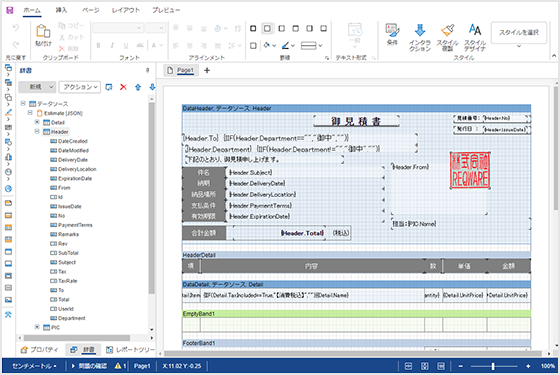Select the Page1 document tab
Image resolution: width=560 pixels, height=375 pixels.
click(x=181, y=70)
